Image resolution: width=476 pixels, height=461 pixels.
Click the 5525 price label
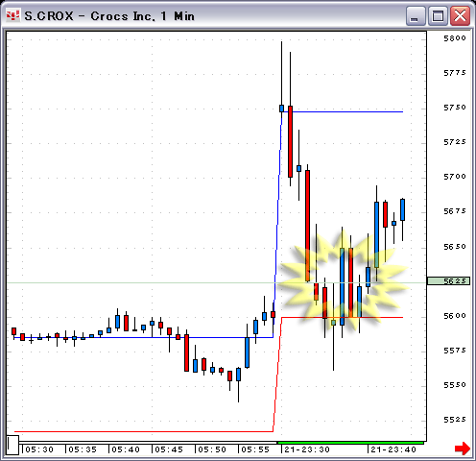tap(455, 420)
